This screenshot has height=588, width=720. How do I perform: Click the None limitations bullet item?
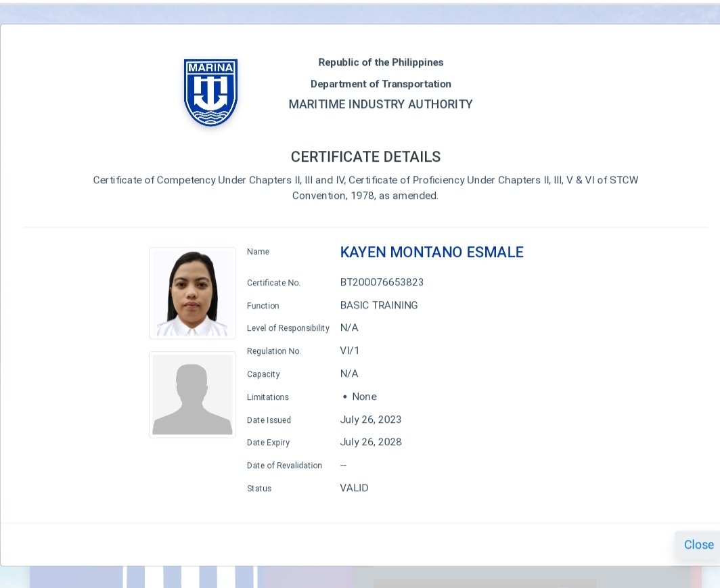364,397
